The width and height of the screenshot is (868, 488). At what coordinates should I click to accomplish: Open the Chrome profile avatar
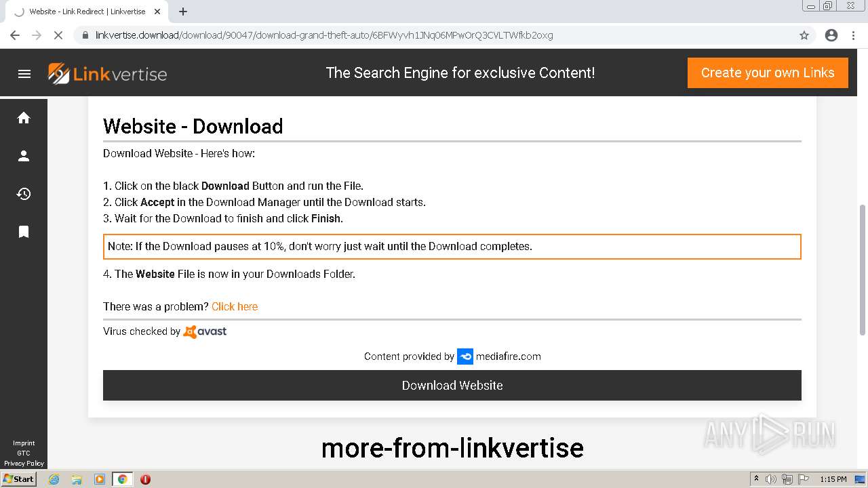click(831, 35)
